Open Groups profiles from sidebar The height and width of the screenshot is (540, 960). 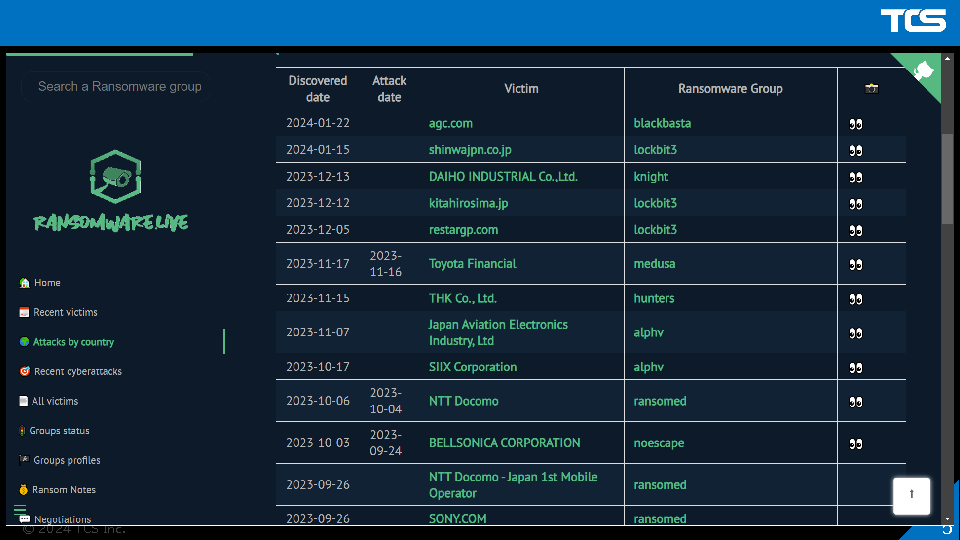coord(66,461)
